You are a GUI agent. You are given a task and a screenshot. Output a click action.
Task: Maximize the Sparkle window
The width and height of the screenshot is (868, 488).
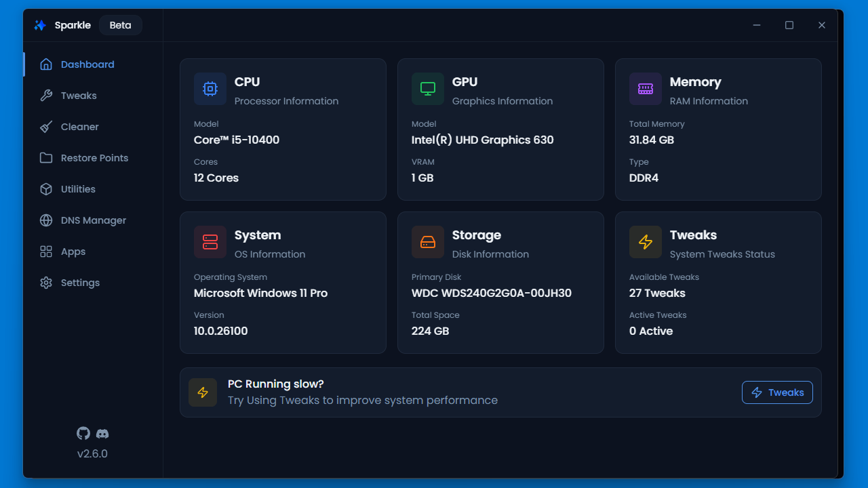click(x=789, y=25)
